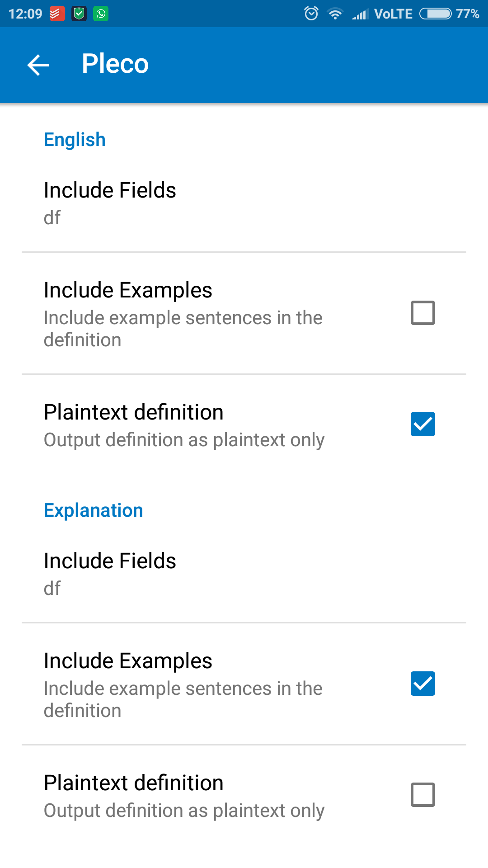Tap the Todoist notification icon
The image size is (488, 868).
pyautogui.click(x=57, y=14)
